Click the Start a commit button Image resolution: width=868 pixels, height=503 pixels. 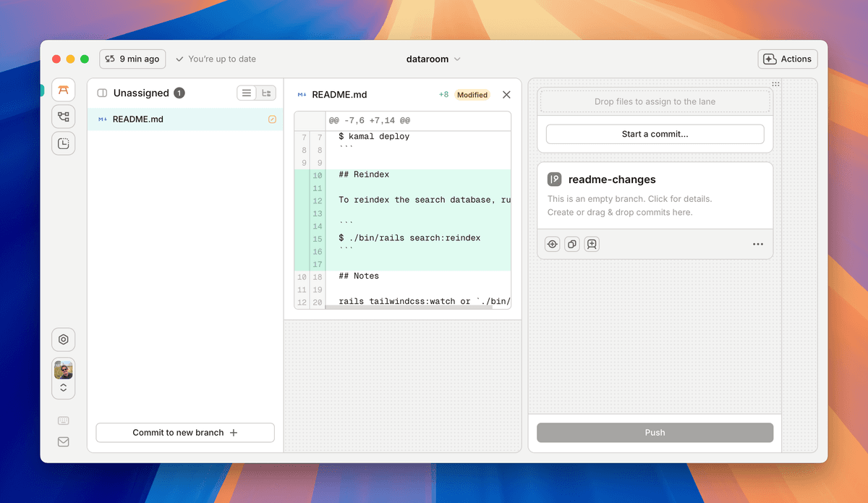(655, 134)
